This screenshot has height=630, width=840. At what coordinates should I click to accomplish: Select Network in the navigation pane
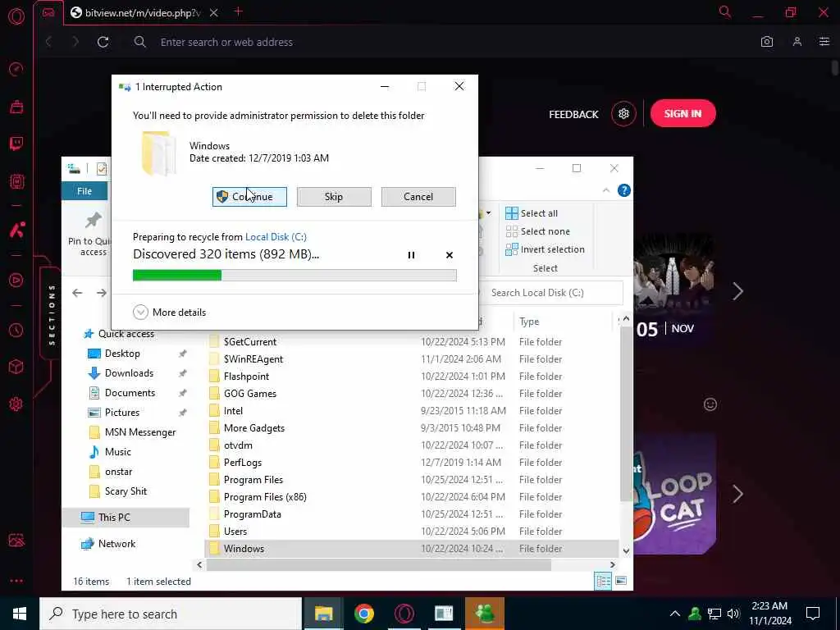[x=116, y=544]
